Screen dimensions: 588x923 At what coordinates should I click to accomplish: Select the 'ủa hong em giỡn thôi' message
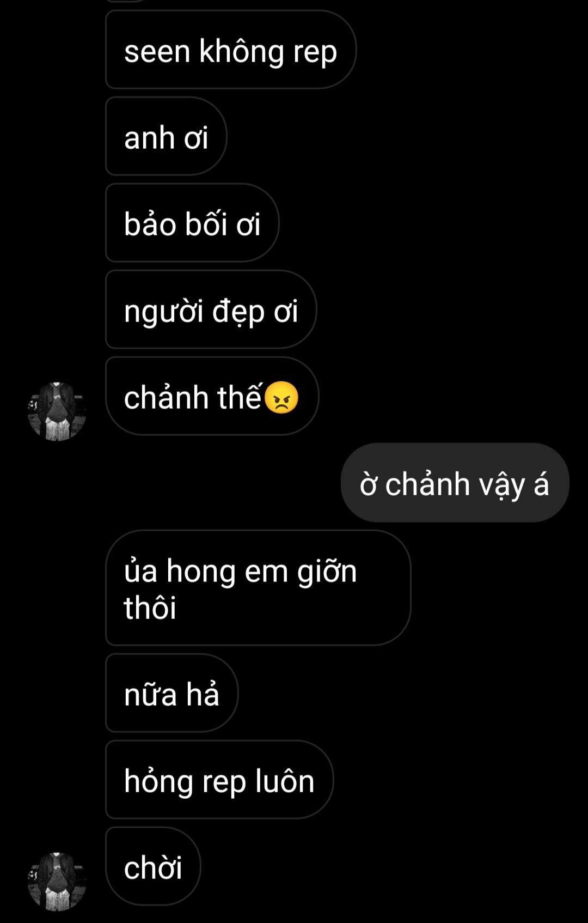click(x=258, y=588)
